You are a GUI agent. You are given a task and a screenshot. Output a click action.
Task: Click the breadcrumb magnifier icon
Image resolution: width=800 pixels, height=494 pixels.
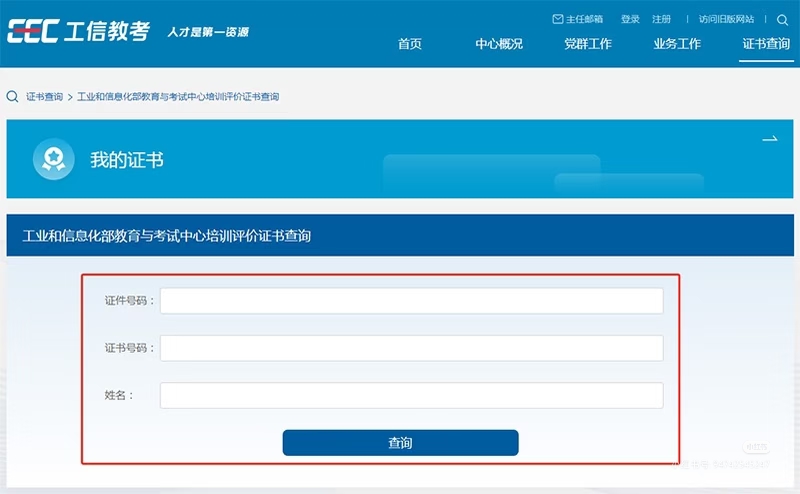(x=12, y=97)
